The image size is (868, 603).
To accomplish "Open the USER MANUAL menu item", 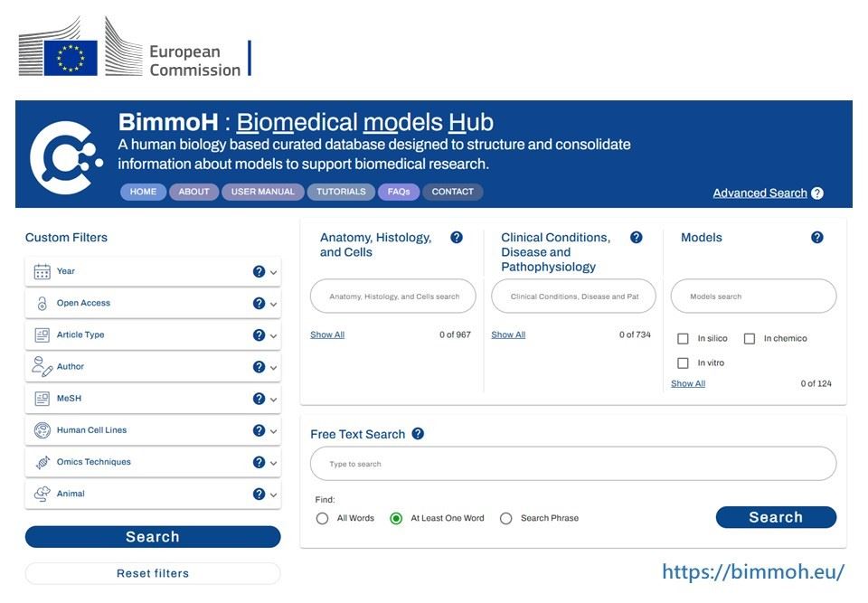I will [x=263, y=192].
